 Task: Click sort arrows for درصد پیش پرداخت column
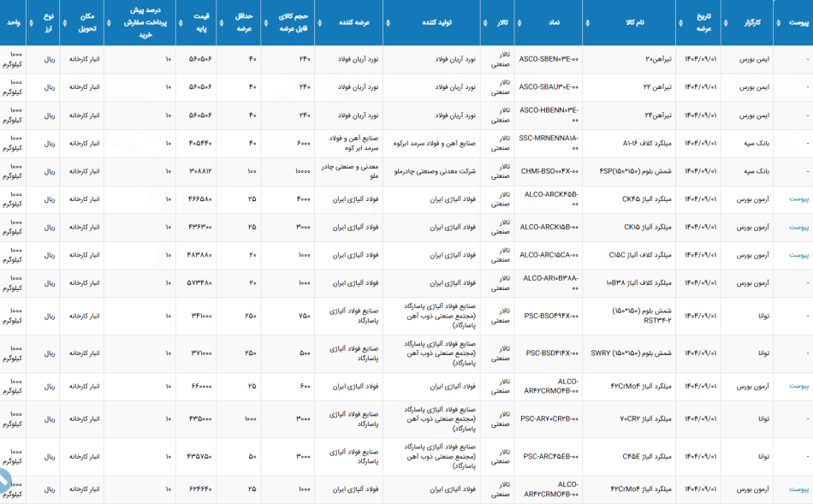coord(109,23)
